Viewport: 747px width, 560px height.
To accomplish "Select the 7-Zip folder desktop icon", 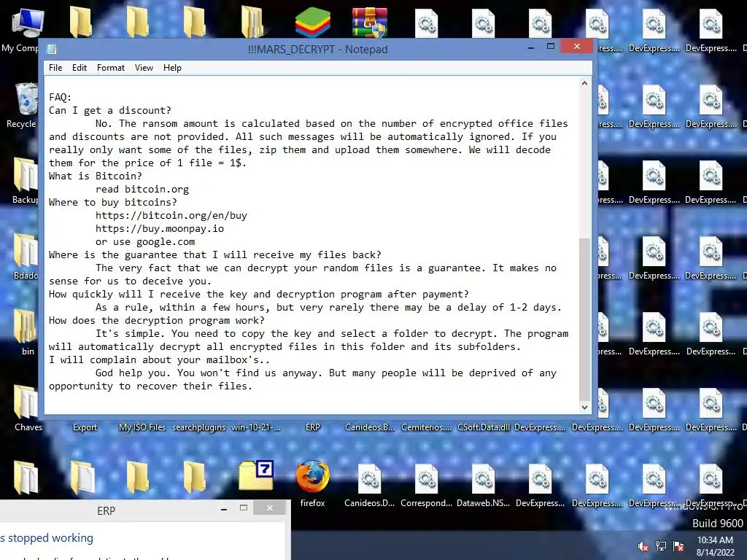I will (256, 475).
